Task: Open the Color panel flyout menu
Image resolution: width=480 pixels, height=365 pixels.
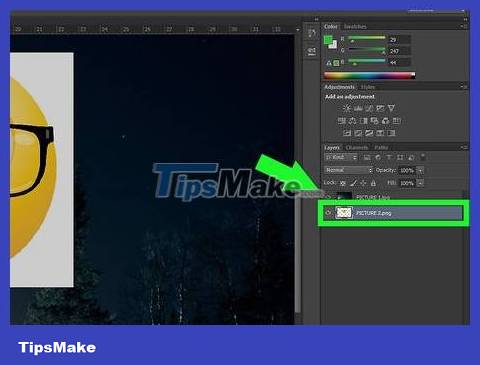Action: [464, 26]
